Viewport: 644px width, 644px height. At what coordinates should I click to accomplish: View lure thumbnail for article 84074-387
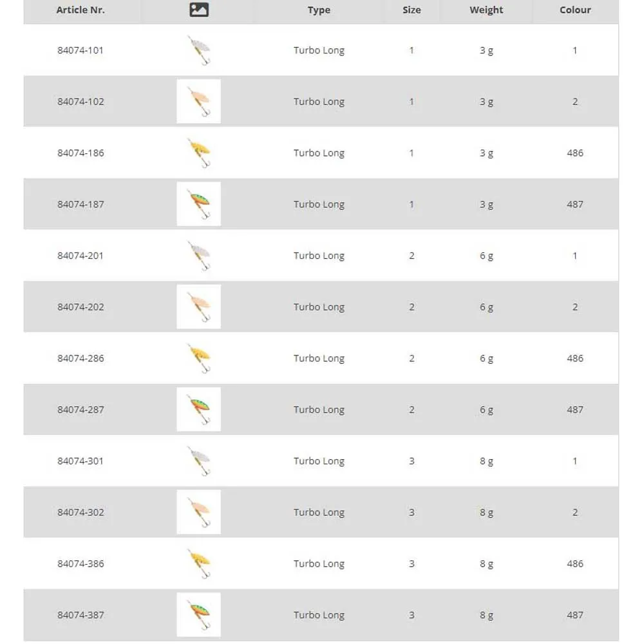point(199,615)
